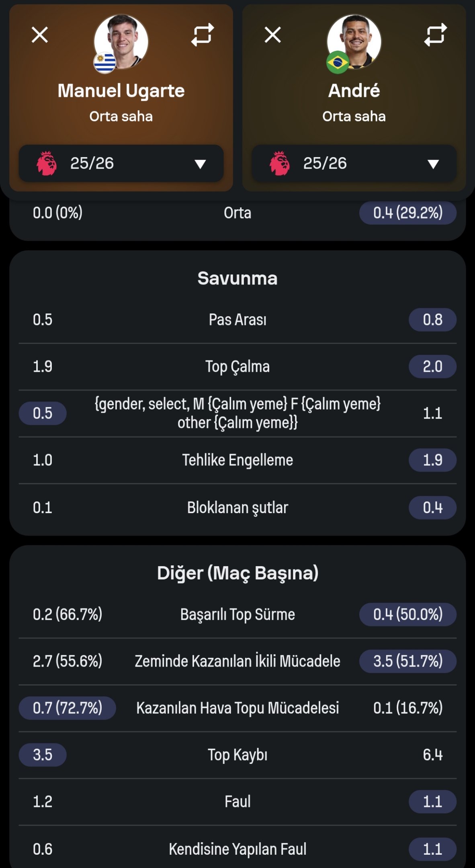Screen dimensions: 475x868
Task: Open André's 25/26 season dropdown
Action: pos(433,164)
